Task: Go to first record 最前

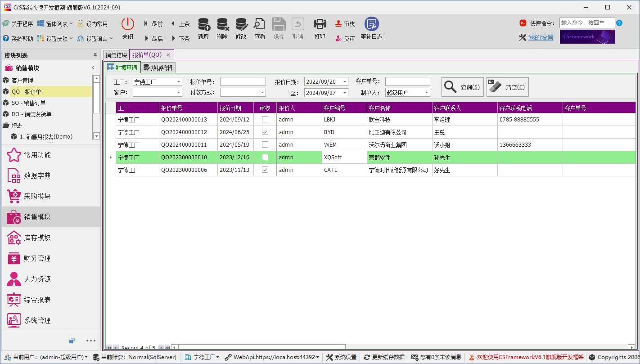Action: point(153,24)
